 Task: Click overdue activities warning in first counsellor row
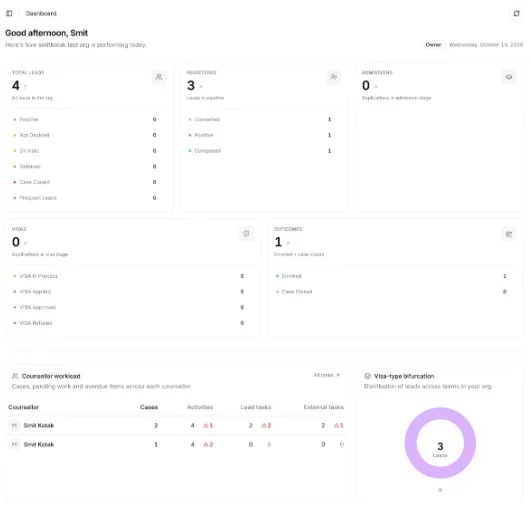tap(208, 425)
